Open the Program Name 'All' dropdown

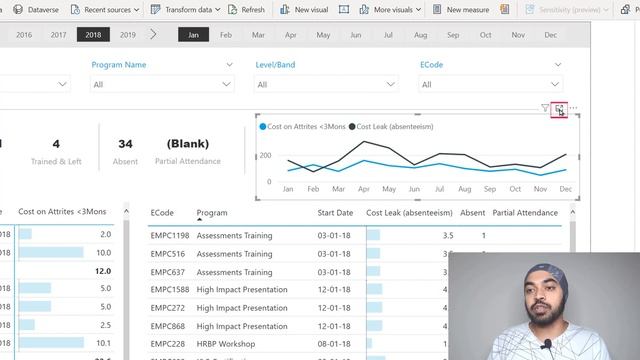pos(162,84)
